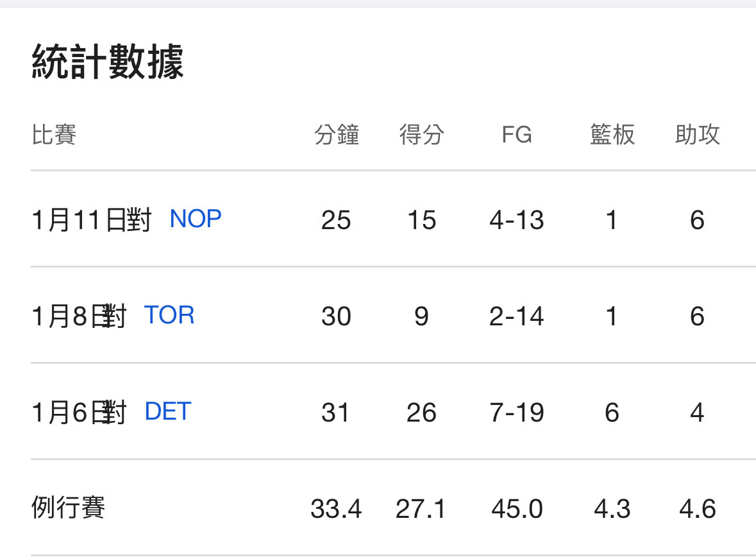Select the 助攻 column header
Screen dimensions: 756x557
coord(697,135)
